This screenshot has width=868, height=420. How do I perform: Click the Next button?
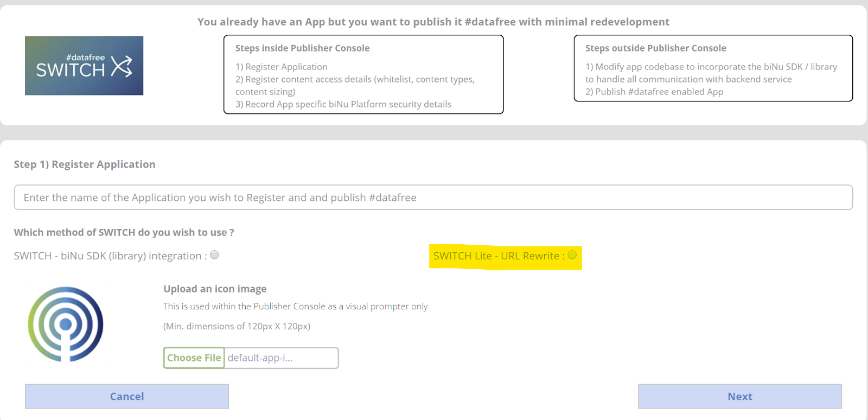[740, 396]
